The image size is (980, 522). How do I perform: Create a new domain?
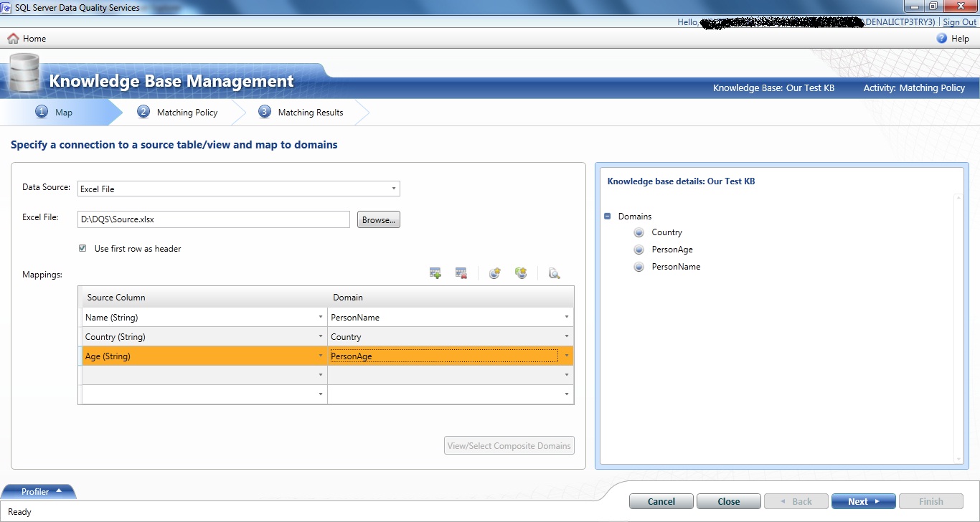click(x=494, y=273)
